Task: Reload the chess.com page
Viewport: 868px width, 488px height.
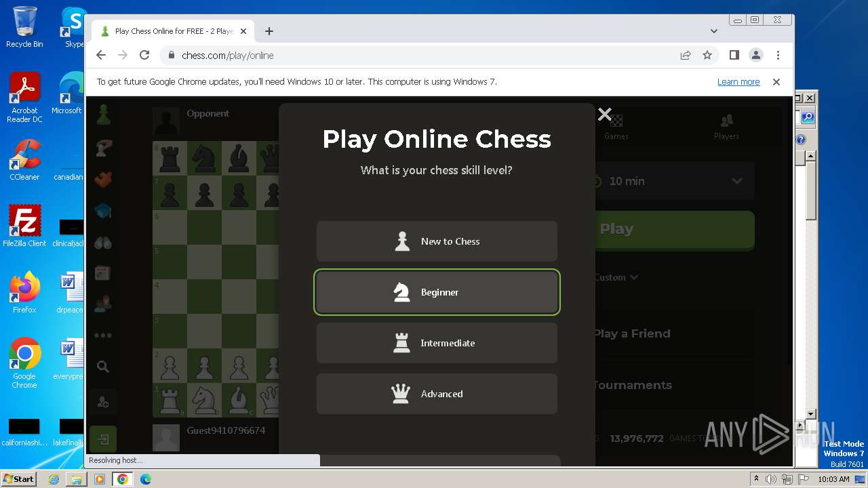Action: click(144, 56)
